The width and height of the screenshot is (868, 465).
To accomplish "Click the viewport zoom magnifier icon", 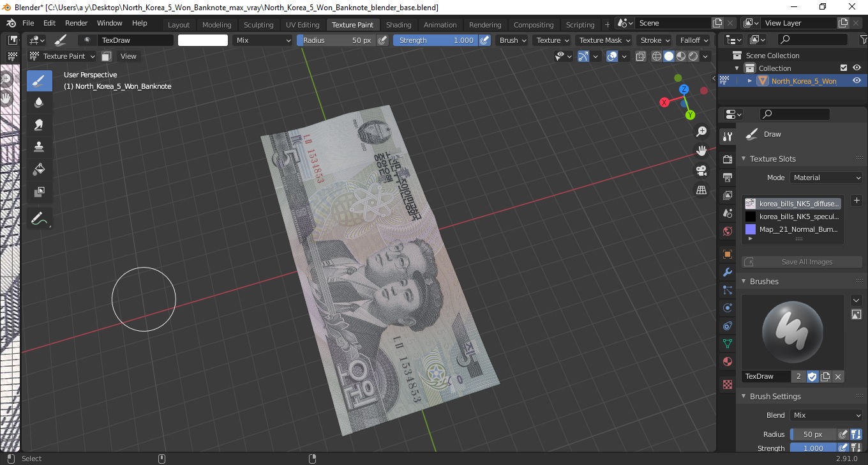I will 701,132.
